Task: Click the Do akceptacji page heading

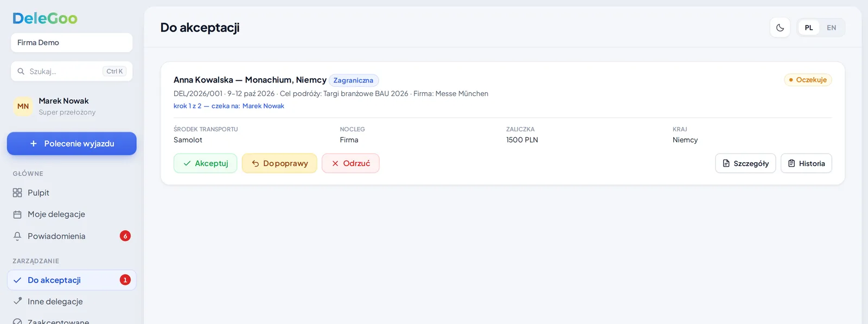Action: point(200,28)
